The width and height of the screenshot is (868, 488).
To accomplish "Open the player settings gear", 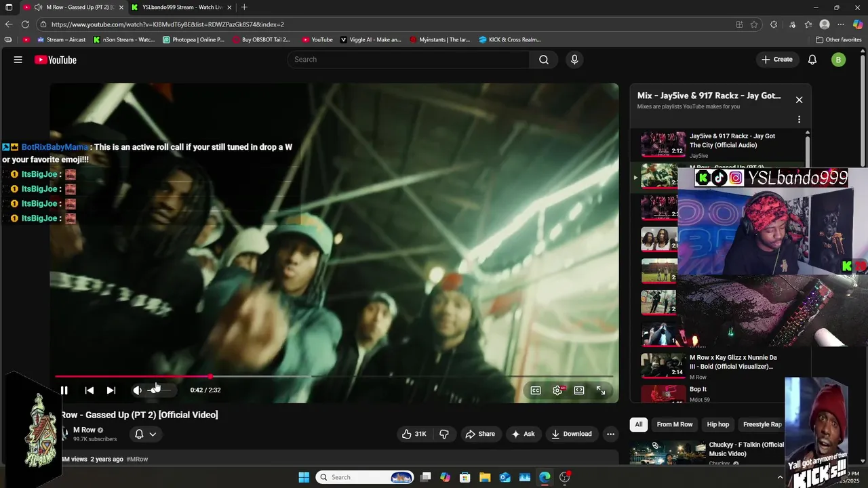I will pyautogui.click(x=557, y=390).
